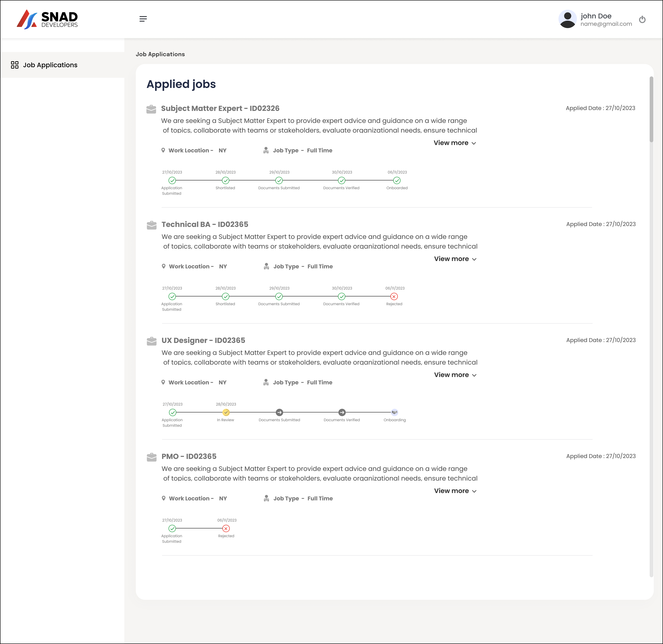Click Documents Submitted marker in Technical BA
This screenshot has width=663, height=644.
(279, 297)
